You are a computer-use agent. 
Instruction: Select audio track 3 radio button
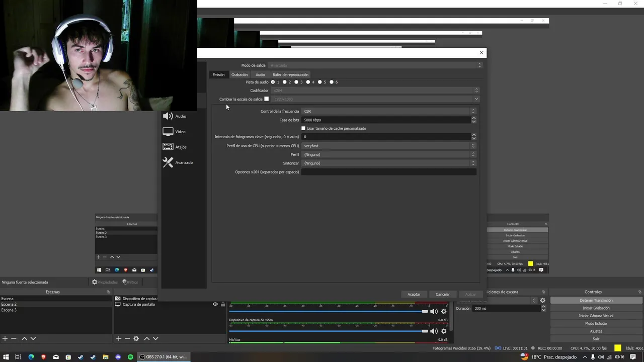click(x=296, y=82)
